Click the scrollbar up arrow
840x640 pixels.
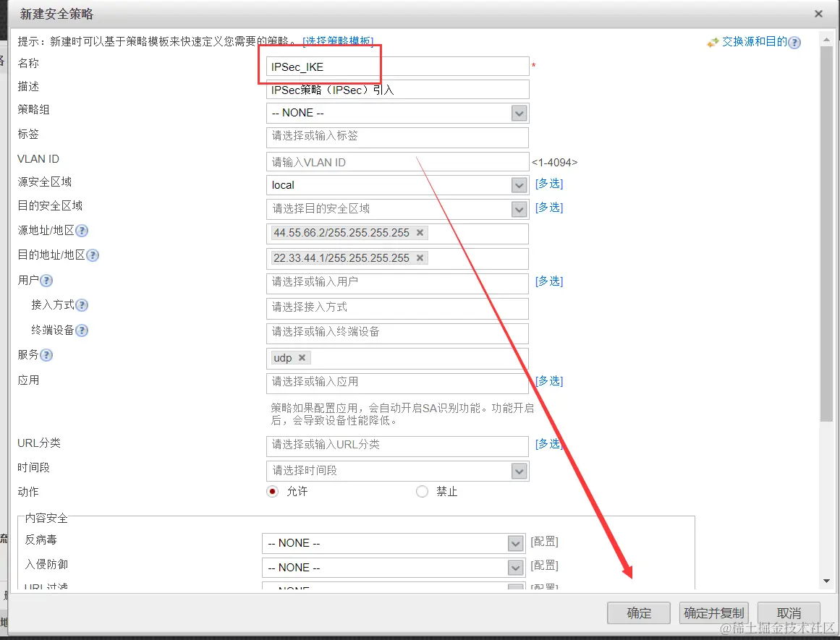point(826,39)
